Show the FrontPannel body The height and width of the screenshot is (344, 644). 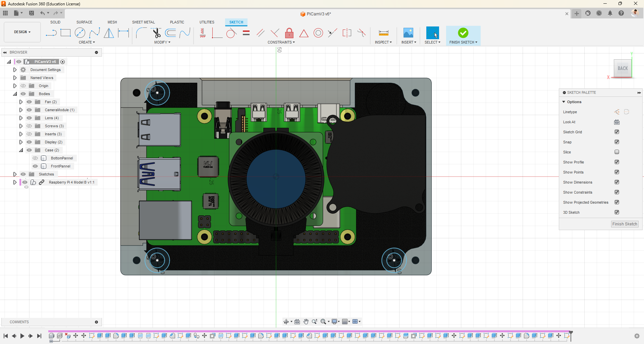pos(35,166)
